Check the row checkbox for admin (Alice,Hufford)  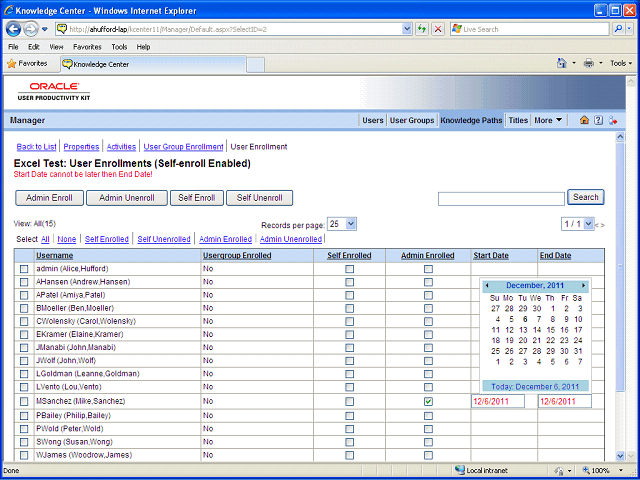[24, 269]
